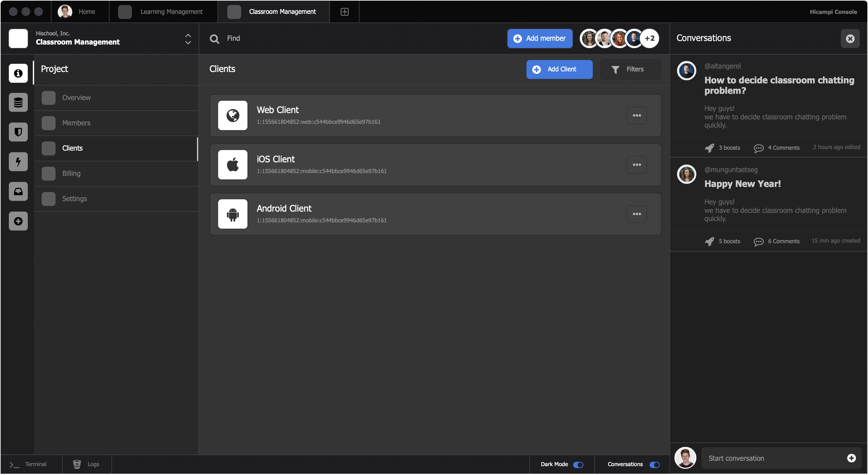Click the Add Client button

pos(559,69)
